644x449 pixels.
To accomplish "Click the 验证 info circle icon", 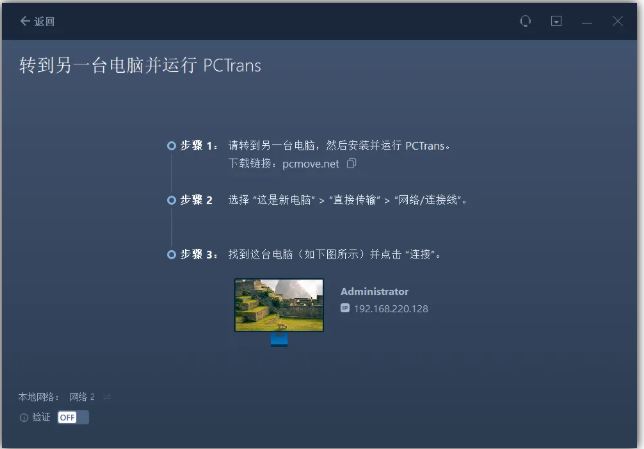I will coord(24,418).
